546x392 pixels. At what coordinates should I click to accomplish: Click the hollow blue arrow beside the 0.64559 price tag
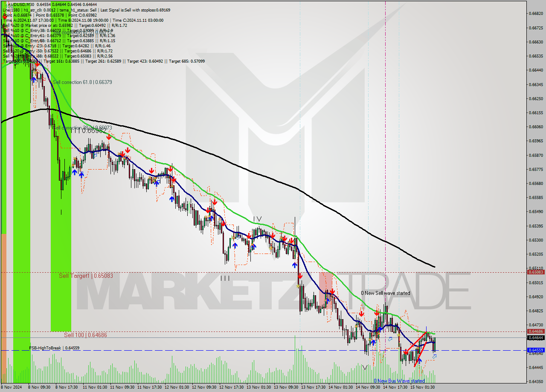click(434, 357)
